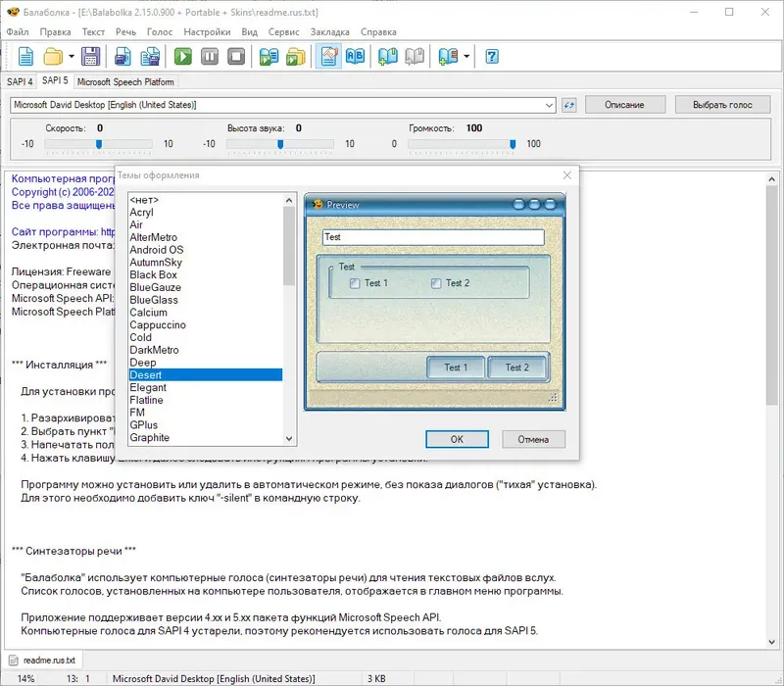
Task: Select the Graphite theme
Action: pos(206,437)
